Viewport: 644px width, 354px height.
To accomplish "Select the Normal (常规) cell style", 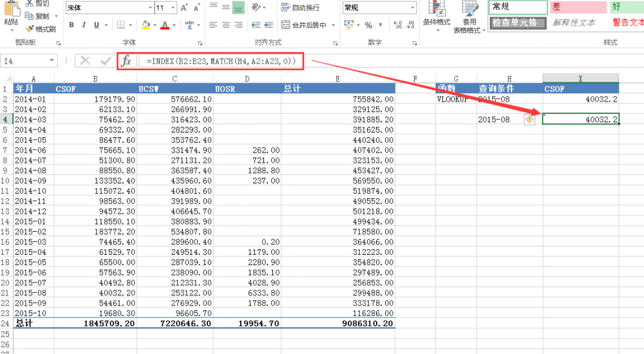I will [518, 6].
